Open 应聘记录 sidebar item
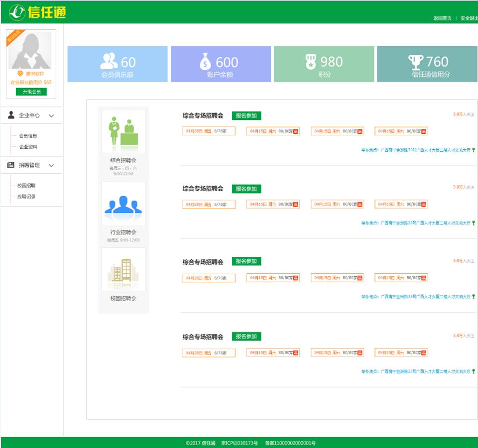 pos(26,197)
